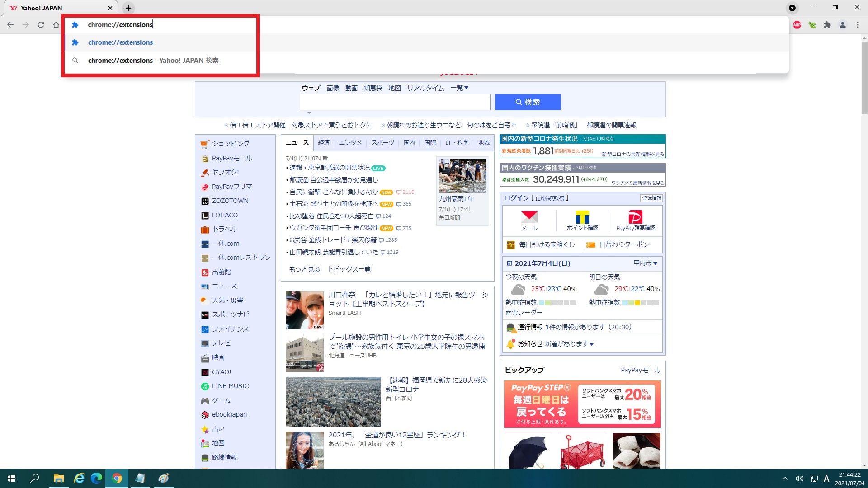Open the 経済 news tab
Screen dimensions: 868x488
point(324,142)
